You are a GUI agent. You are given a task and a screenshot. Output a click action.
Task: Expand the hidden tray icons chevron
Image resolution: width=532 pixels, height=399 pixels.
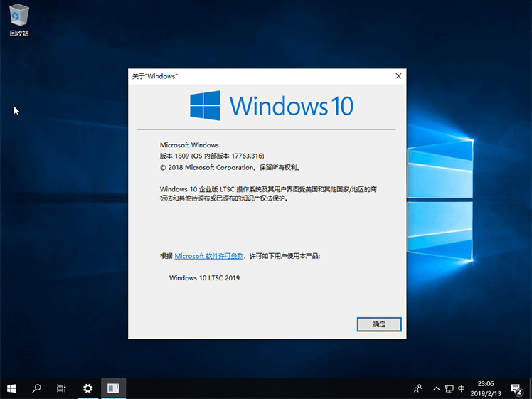tap(435, 388)
